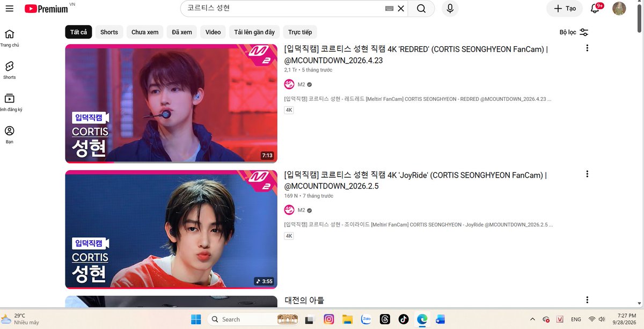Screen dimensions: 644x329
Task: Click the REDRED video description snippet
Action: point(418,99)
